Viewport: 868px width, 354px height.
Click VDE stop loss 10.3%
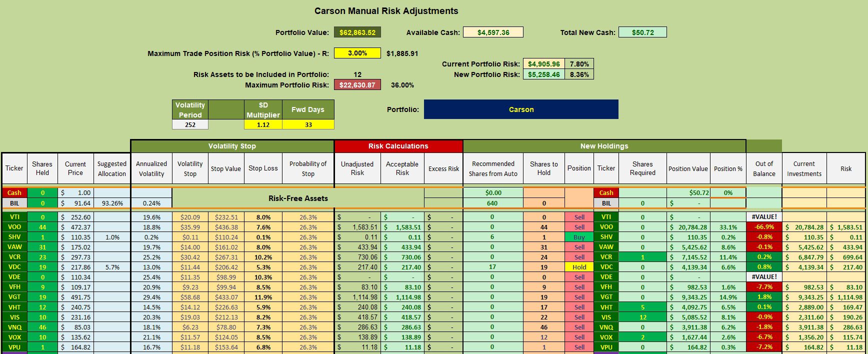(x=263, y=277)
